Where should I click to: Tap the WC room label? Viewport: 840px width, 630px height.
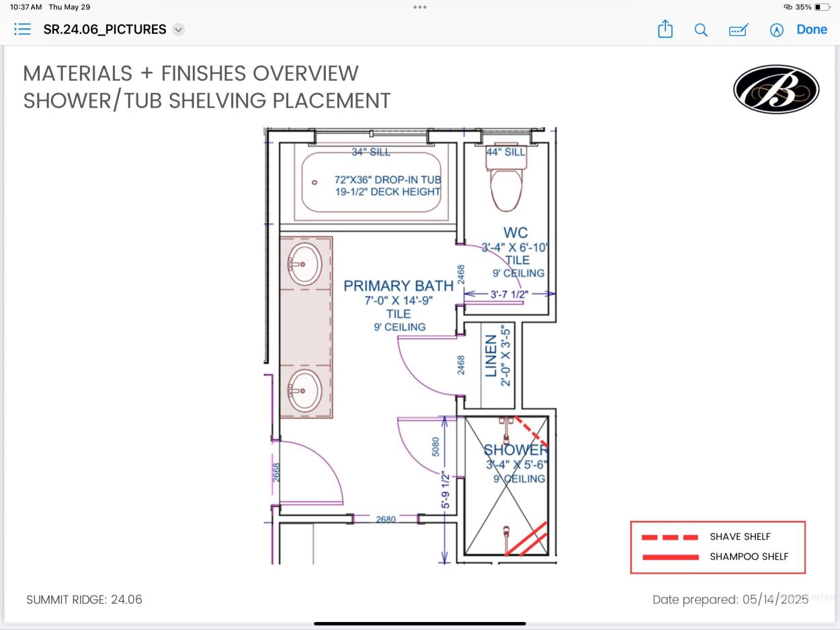pos(515,233)
